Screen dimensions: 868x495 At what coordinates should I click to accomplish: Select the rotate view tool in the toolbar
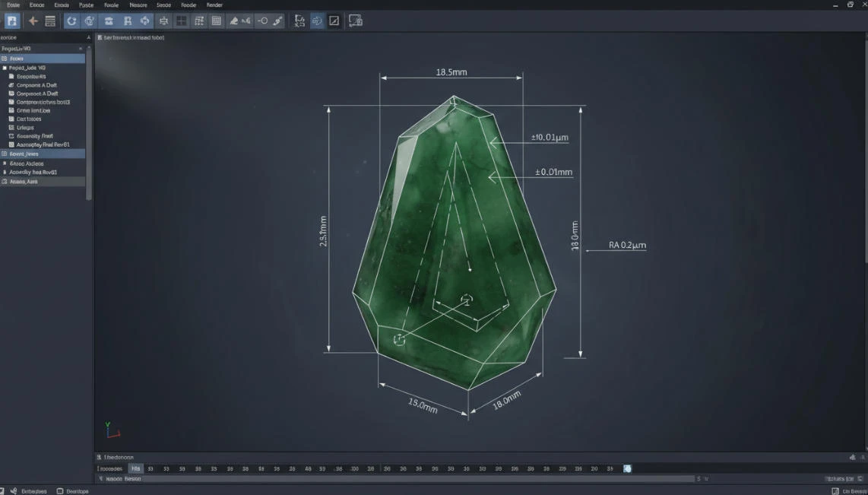71,21
